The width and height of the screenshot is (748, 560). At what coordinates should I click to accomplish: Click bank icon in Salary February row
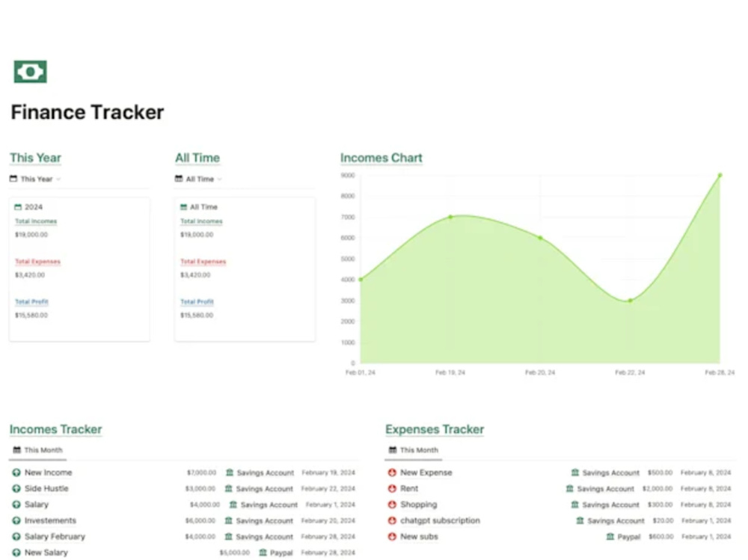pyautogui.click(x=228, y=537)
